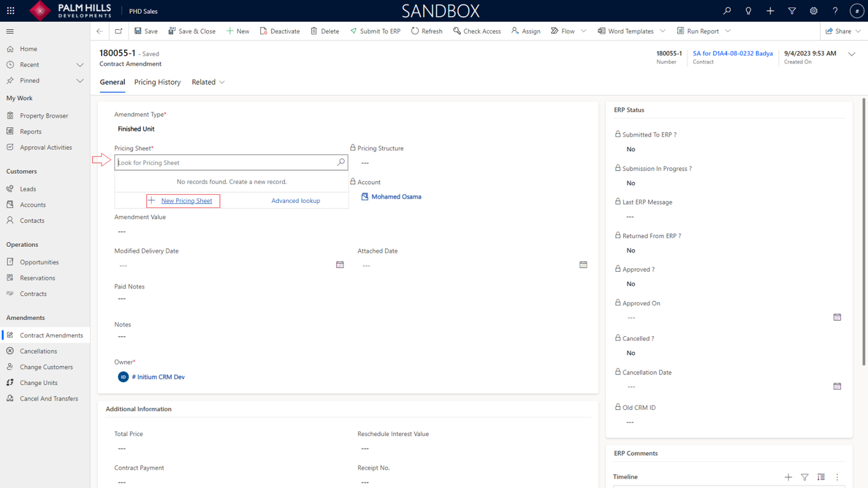Switch to the General tab

point(112,82)
